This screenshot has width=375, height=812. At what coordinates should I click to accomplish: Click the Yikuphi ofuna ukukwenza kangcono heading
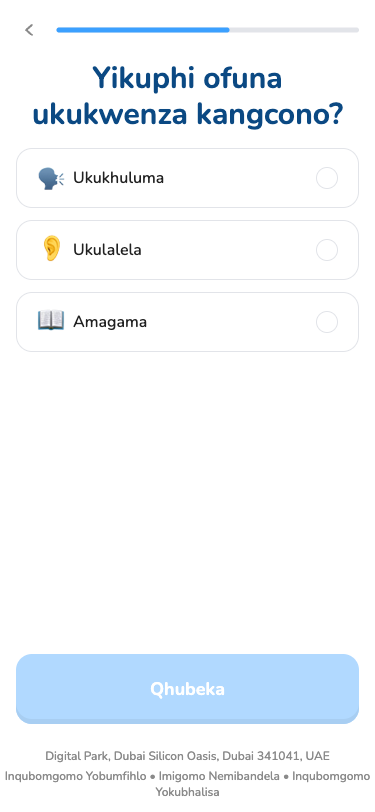coord(188,97)
